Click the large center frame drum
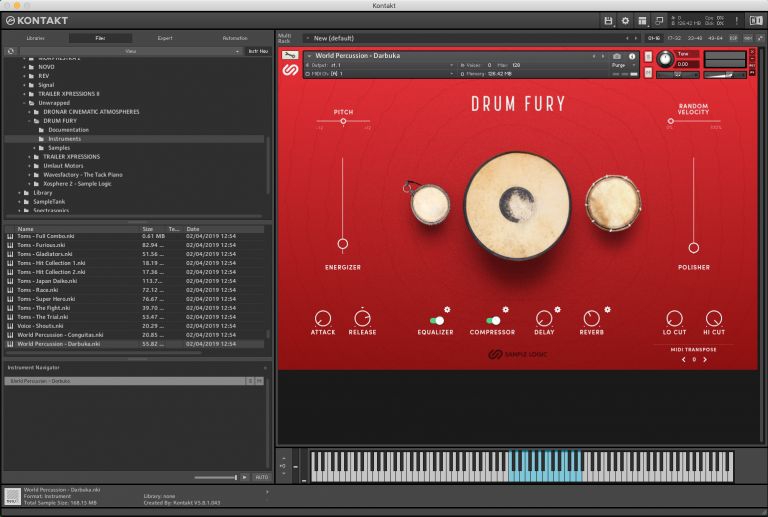The width and height of the screenshot is (768, 517). click(x=517, y=205)
